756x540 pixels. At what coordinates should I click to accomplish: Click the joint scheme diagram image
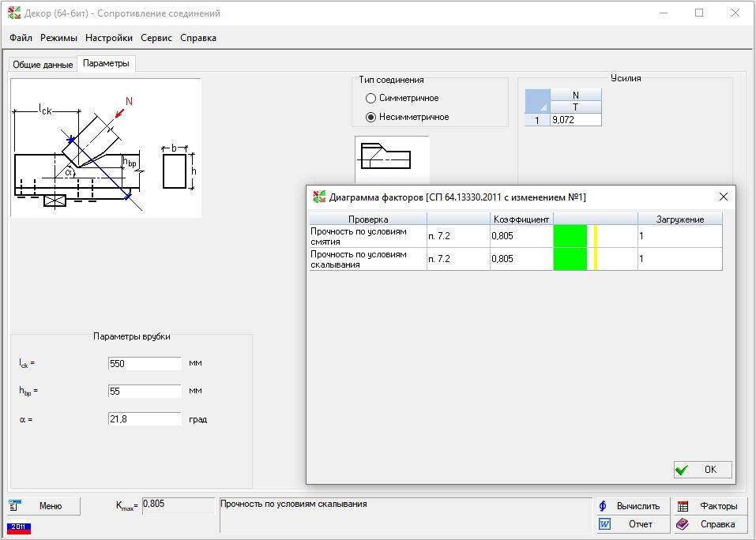coord(106,148)
